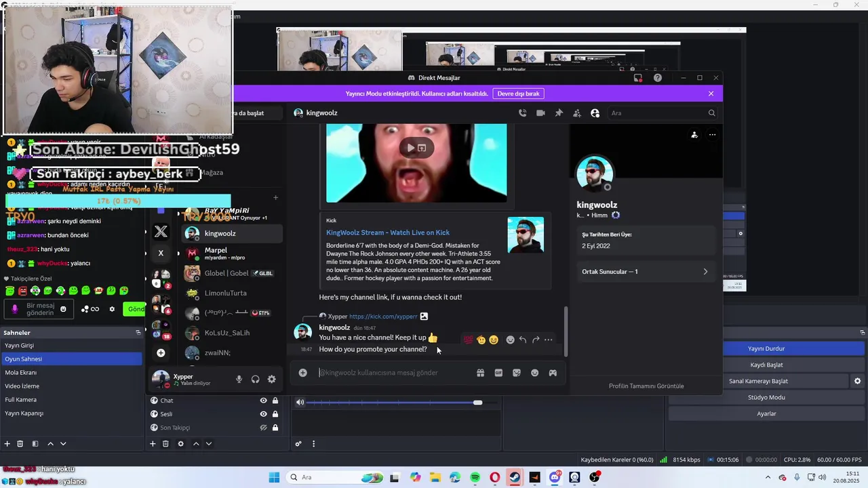Add a Discord server plus button

pyautogui.click(x=161, y=353)
